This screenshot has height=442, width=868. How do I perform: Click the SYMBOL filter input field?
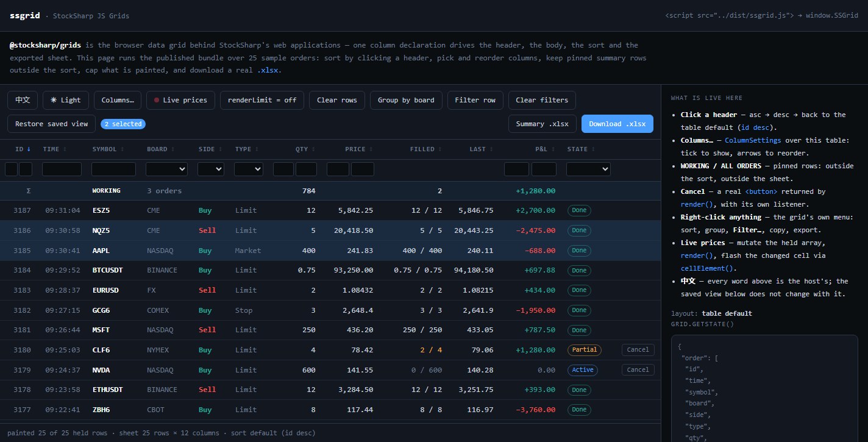(x=113, y=169)
